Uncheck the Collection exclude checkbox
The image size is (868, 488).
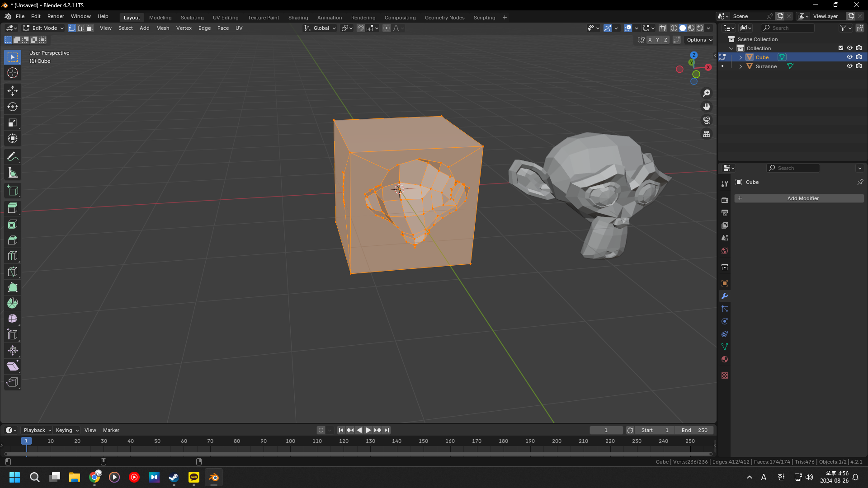pos(841,48)
